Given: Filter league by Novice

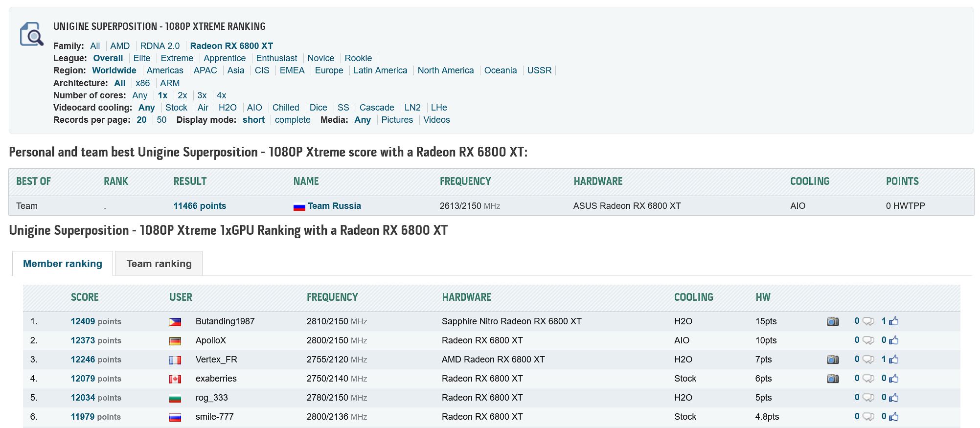Looking at the screenshot, I should [x=321, y=58].
